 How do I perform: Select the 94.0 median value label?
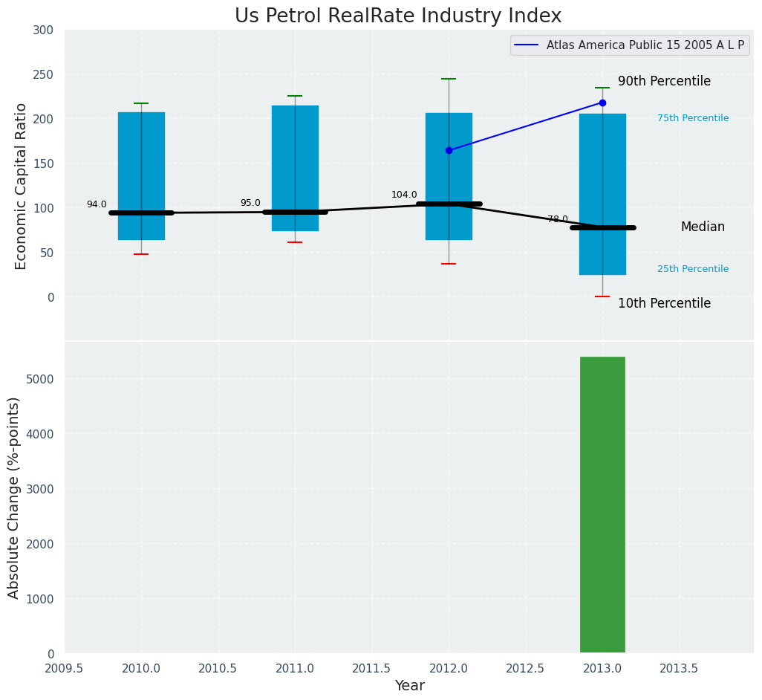(97, 204)
